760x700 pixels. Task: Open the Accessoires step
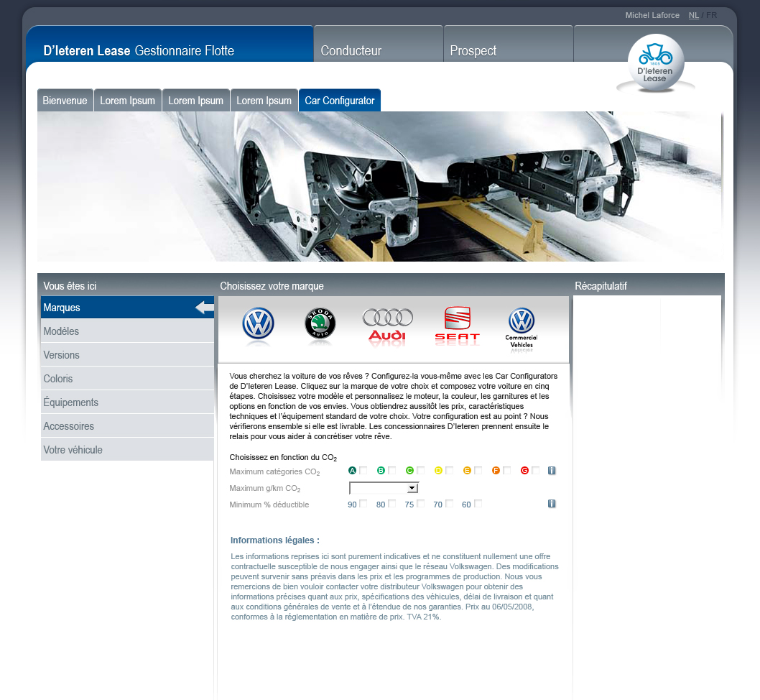[127, 426]
